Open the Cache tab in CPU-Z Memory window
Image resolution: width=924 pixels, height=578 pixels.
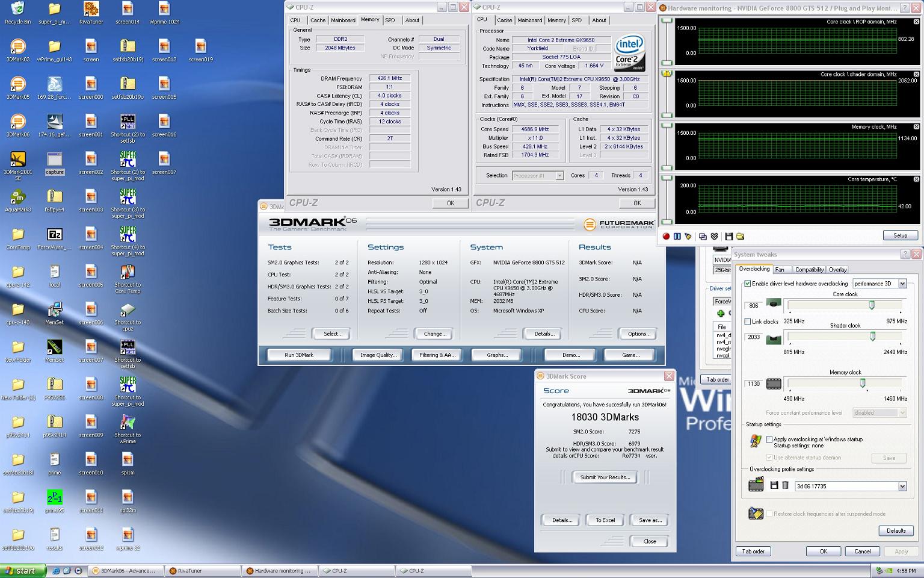pos(318,20)
